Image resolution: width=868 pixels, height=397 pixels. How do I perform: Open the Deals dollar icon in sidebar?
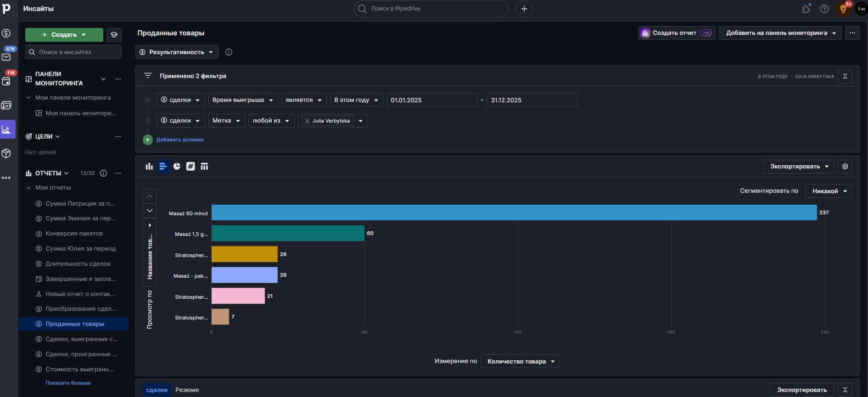tap(6, 33)
